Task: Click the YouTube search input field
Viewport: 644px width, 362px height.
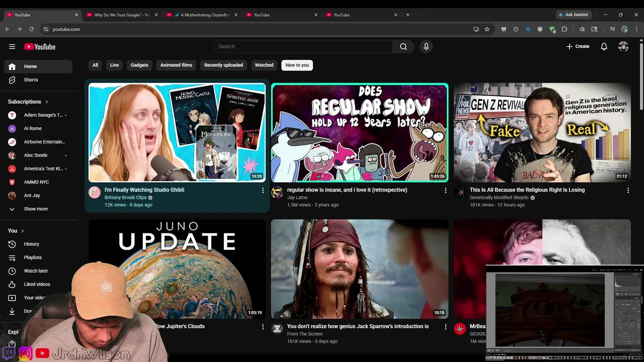Action: 303,47
